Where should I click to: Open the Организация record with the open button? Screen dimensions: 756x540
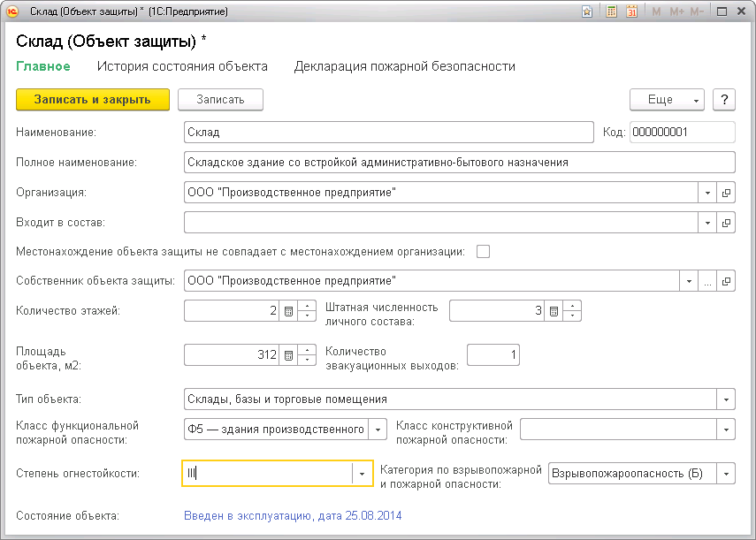coord(727,192)
